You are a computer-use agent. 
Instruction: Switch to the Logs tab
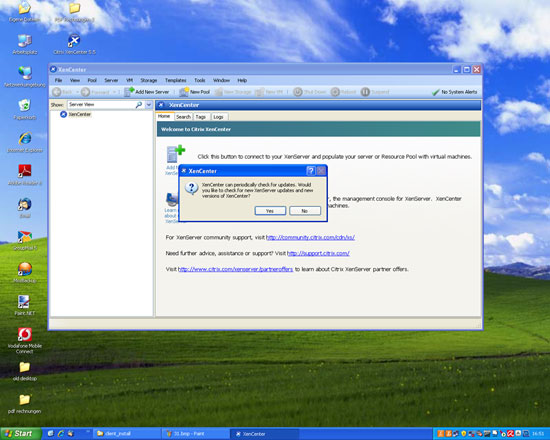(218, 117)
